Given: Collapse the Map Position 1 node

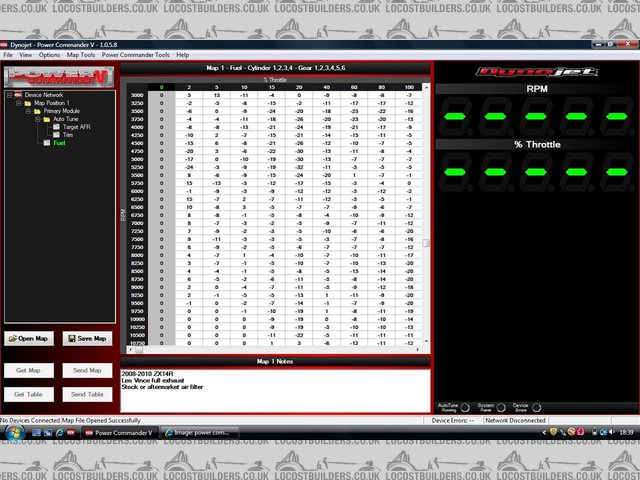Looking at the screenshot, I should [x=19, y=103].
